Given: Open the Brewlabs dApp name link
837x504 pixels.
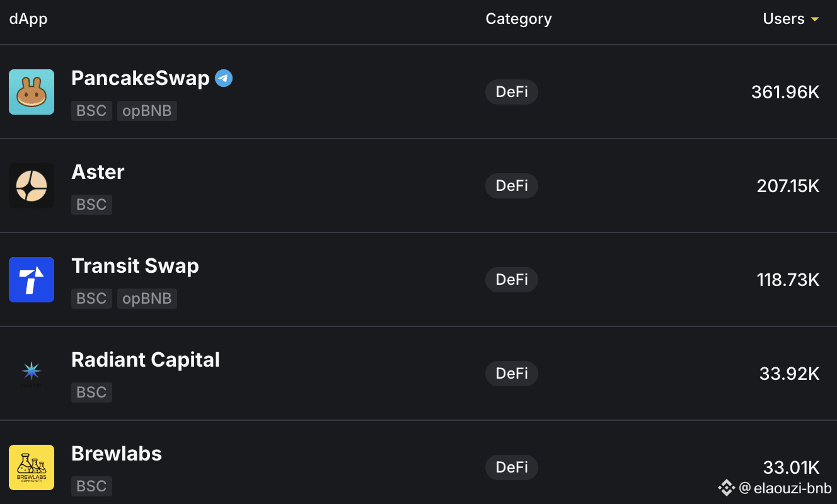Looking at the screenshot, I should (x=117, y=454).
